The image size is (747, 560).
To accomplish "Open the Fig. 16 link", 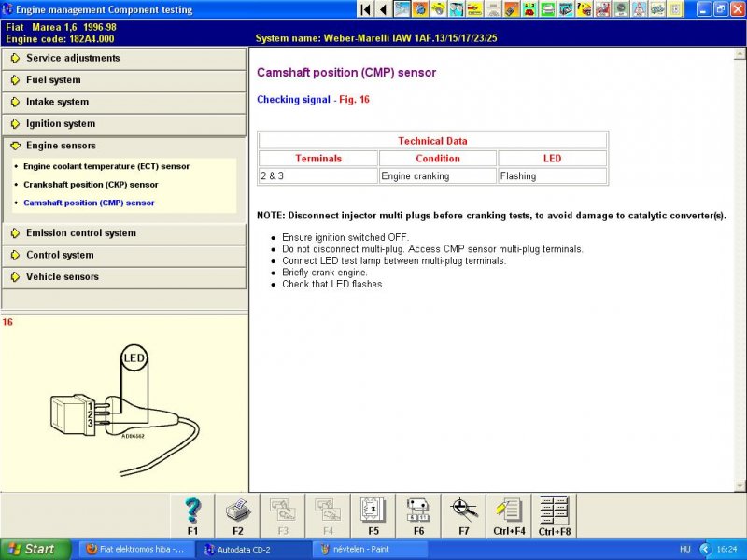I will 354,100.
